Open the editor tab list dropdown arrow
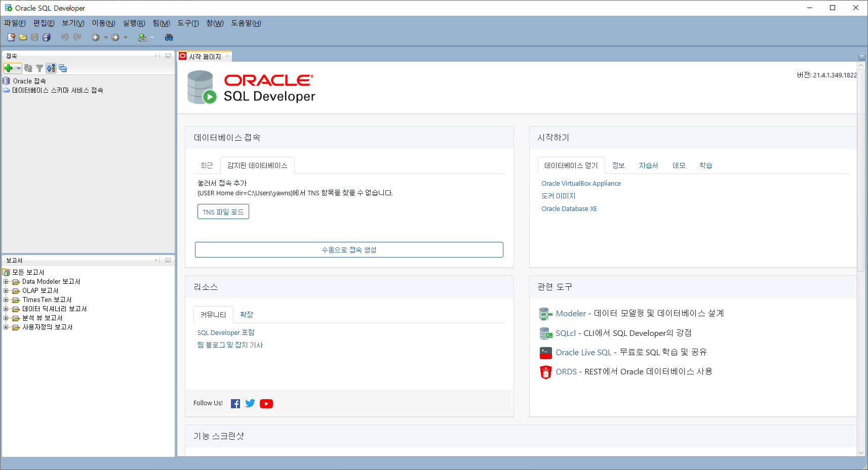Image resolution: width=868 pixels, height=470 pixels. pyautogui.click(x=861, y=57)
